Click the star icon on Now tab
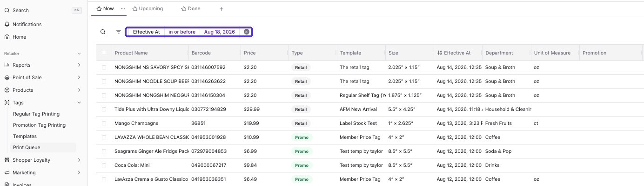This screenshot has height=186, width=644. [99, 8]
